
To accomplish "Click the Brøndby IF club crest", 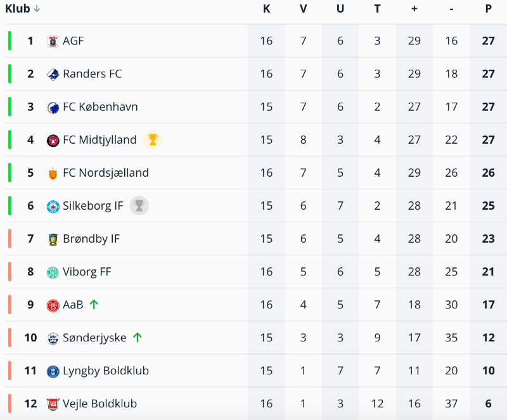I will tap(53, 239).
